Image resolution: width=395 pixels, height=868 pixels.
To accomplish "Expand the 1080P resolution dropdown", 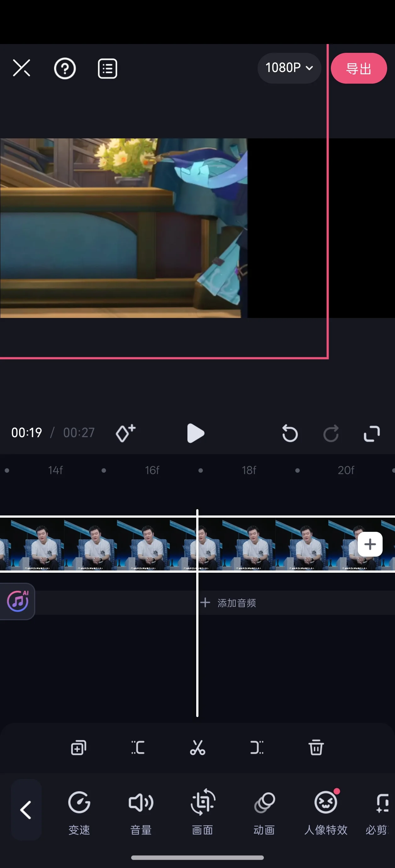I will (289, 68).
